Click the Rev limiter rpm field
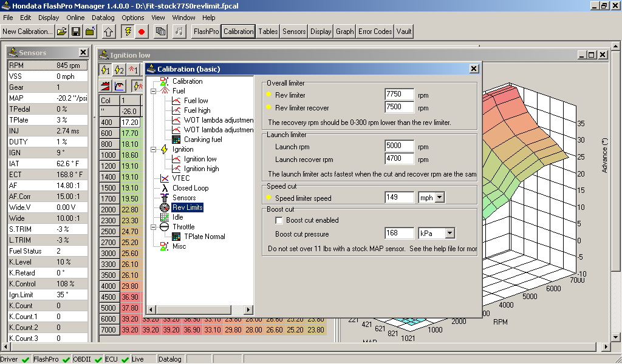This screenshot has width=622, height=364. [399, 95]
